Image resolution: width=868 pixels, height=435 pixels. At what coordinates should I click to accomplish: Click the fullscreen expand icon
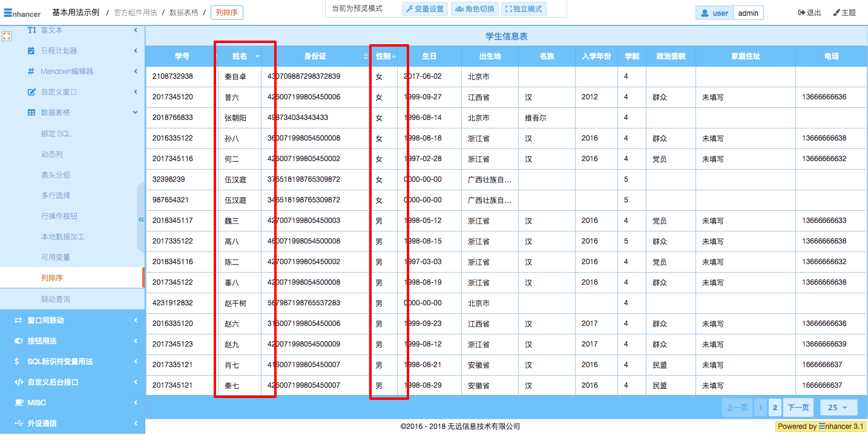click(7, 36)
